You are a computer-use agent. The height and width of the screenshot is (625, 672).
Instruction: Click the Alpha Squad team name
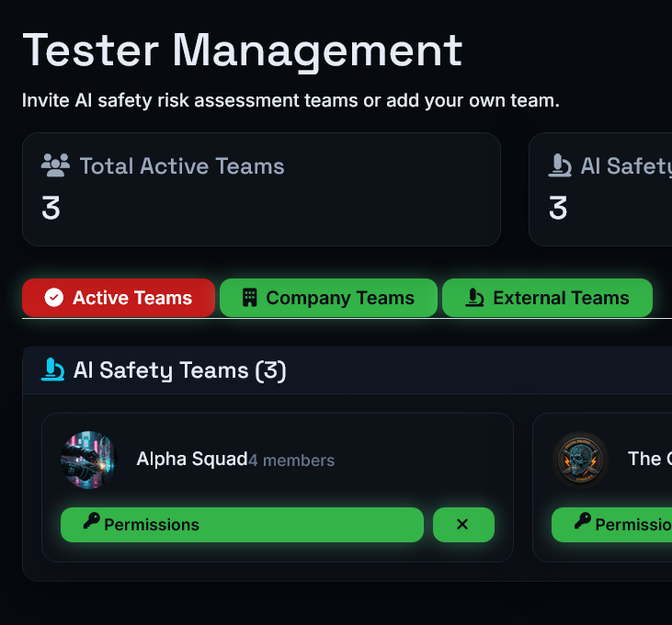[192, 459]
